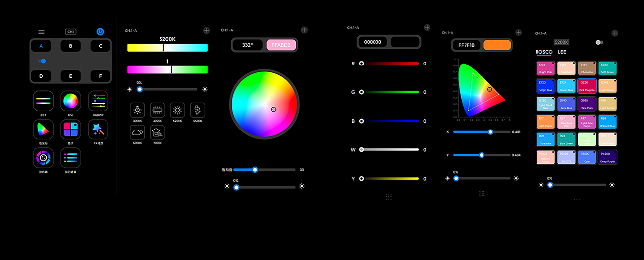Screen dimensions: 644x260
Task: Open the HSL color wheel mode
Action: pos(71,101)
